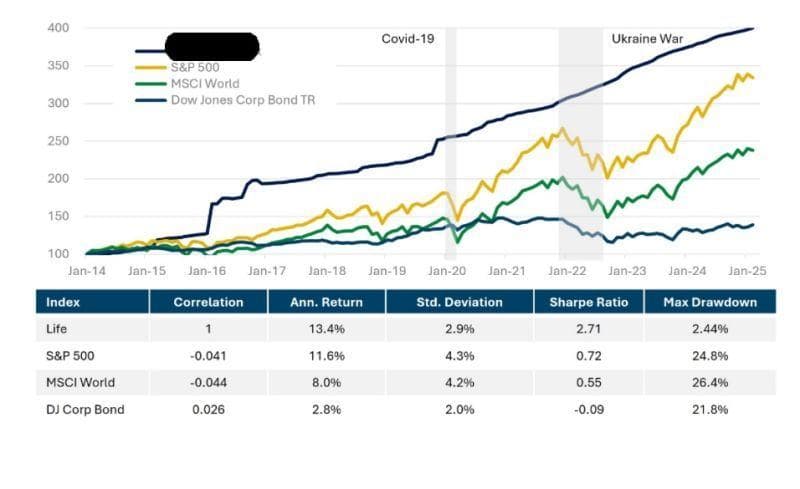The width and height of the screenshot is (800, 489).
Task: Click the Std. Deviation column header
Action: click(459, 301)
